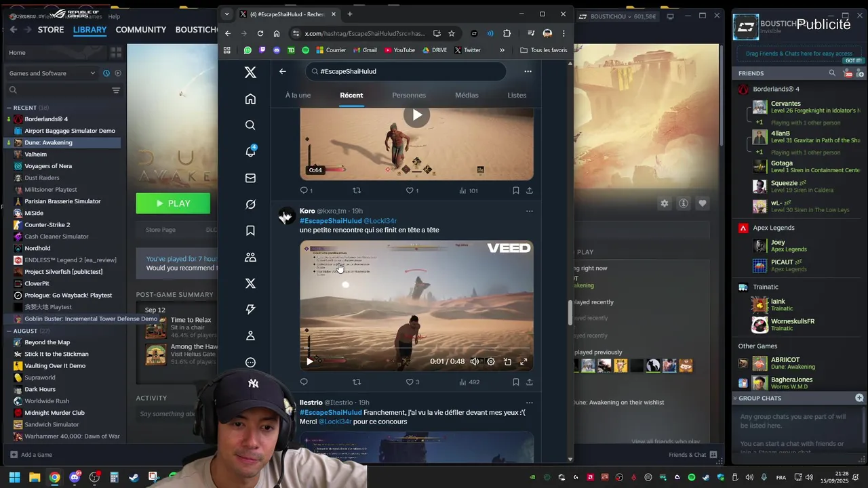Open X messages envelope icon
The width and height of the screenshot is (868, 488).
point(250,178)
